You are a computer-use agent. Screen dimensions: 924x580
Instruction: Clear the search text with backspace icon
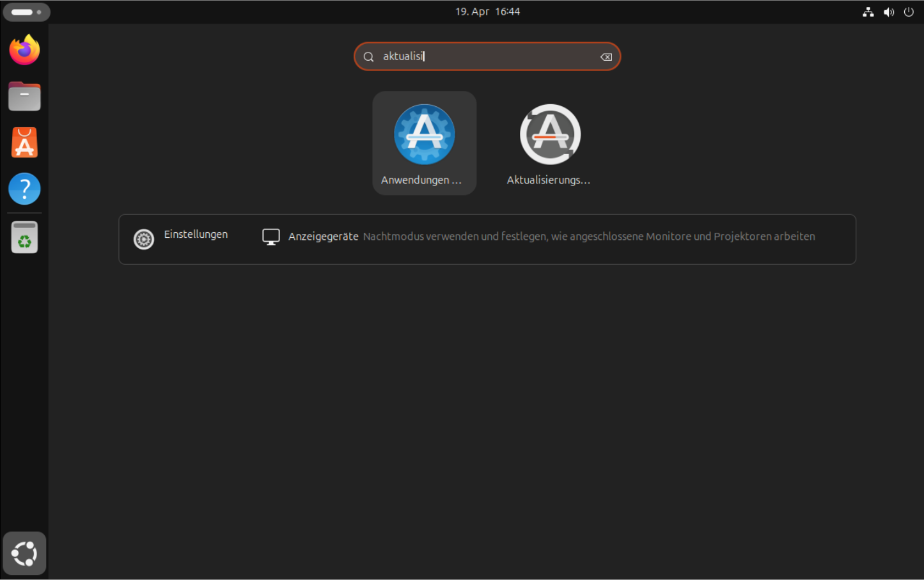tap(606, 57)
